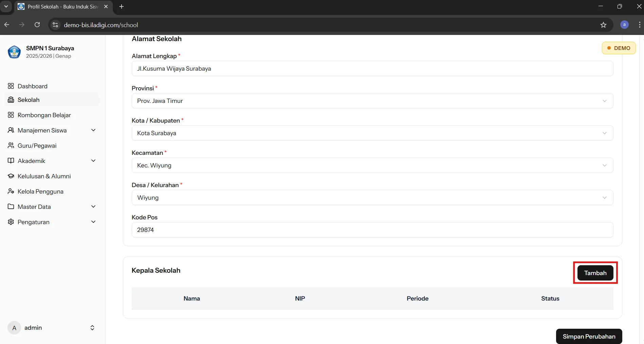Reload the page using the refresh icon
This screenshot has height=344, width=644.
tap(37, 25)
